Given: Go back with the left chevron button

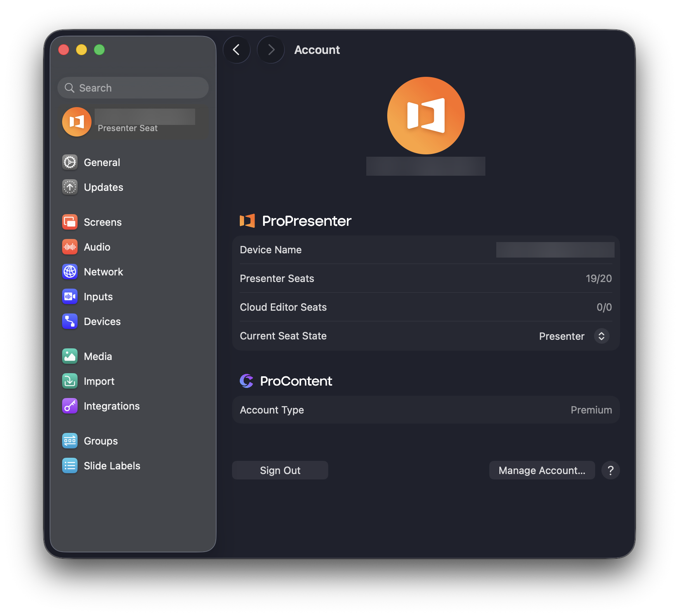Looking at the screenshot, I should [236, 50].
